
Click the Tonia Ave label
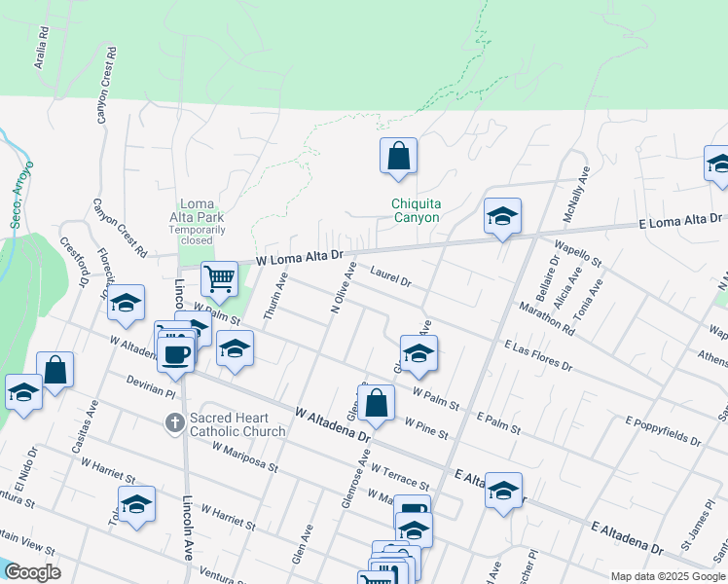[x=588, y=300]
